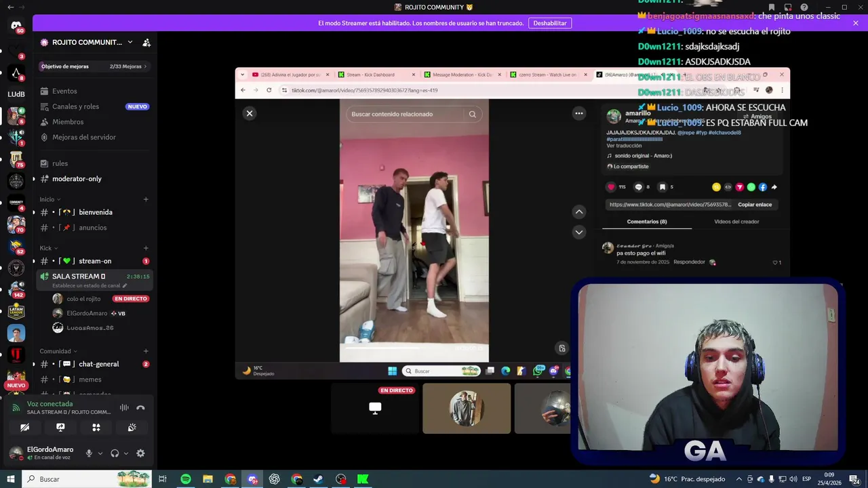Like the TikTok video heart
The image size is (868, 488).
(x=611, y=187)
